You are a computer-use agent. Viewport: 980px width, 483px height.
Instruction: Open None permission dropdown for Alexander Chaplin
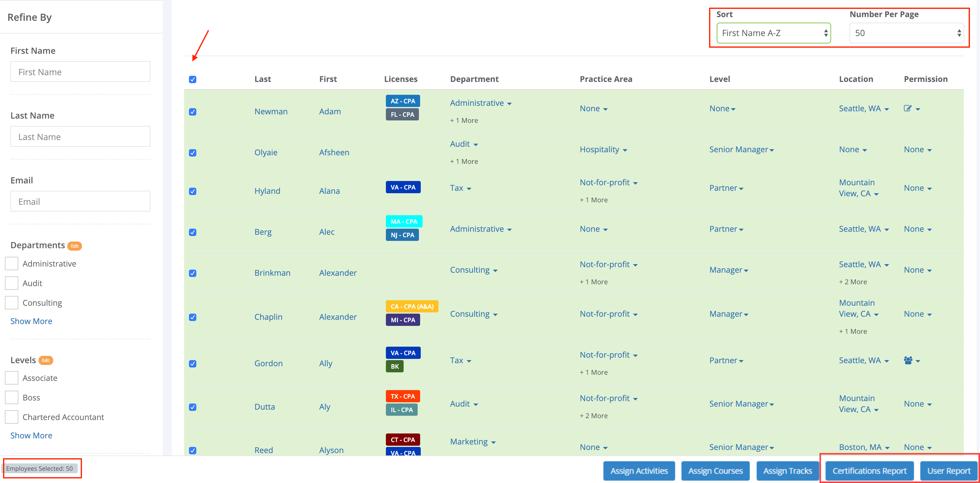click(918, 314)
